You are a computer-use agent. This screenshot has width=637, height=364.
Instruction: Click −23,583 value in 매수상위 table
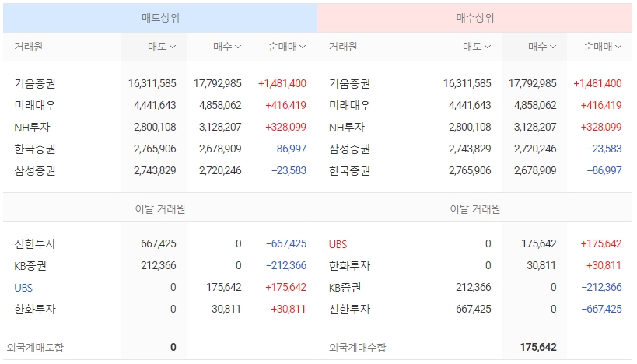(604, 149)
